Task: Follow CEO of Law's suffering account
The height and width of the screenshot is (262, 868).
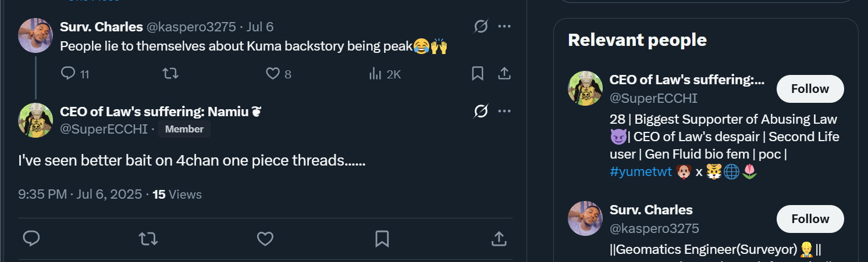Action: tap(810, 89)
